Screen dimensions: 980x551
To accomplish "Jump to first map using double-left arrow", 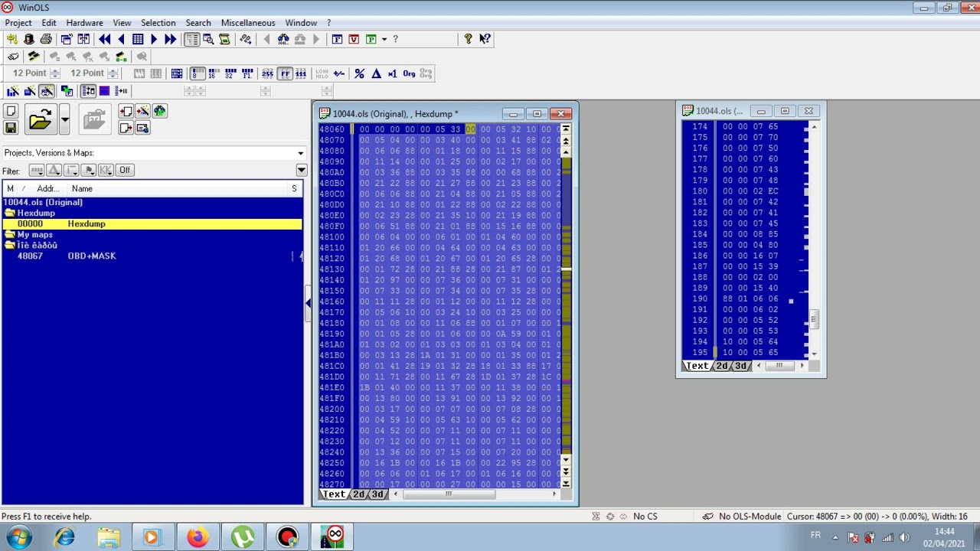I will click(104, 39).
